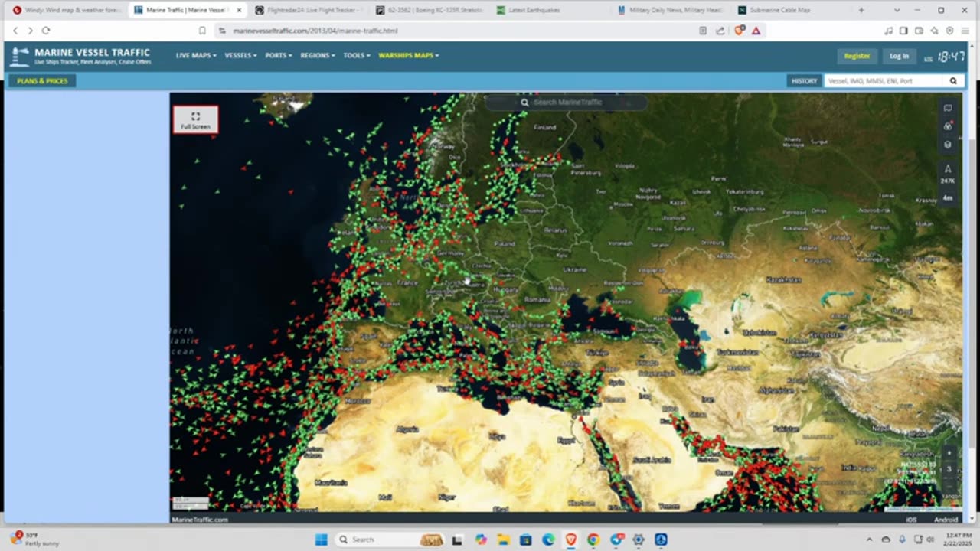Open the map layers cube icon
The width and height of the screenshot is (980, 551).
tap(948, 145)
